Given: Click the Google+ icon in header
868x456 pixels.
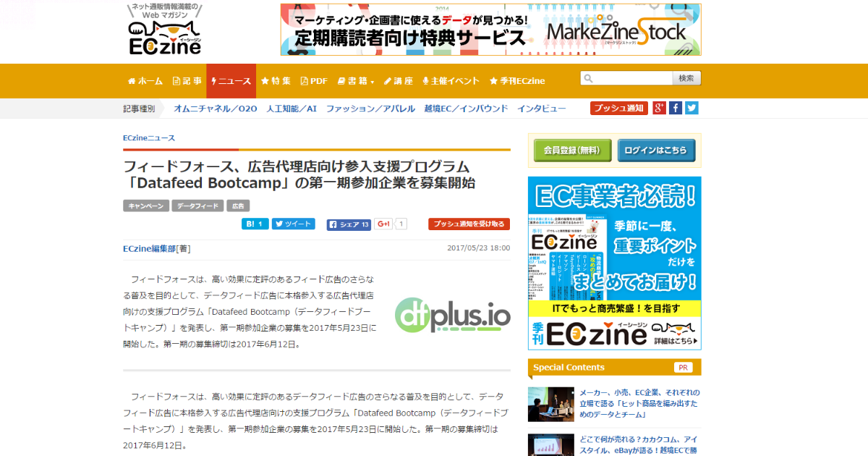Looking at the screenshot, I should click(659, 108).
